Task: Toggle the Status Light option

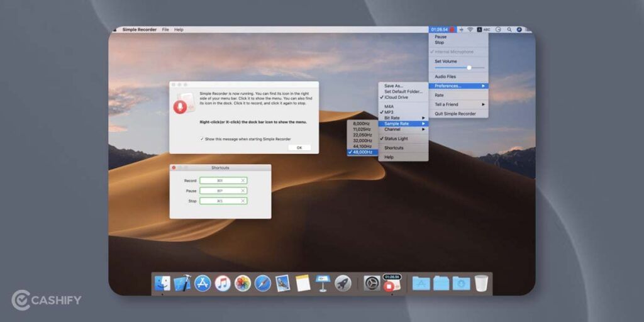Action: (403, 139)
